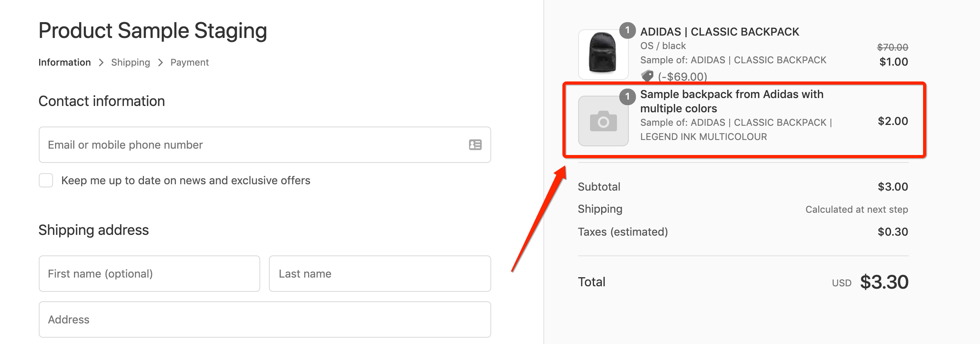Screen dimensions: 980x344
Task: Click quantity badge on Adidas Classic Backpack
Action: (627, 30)
